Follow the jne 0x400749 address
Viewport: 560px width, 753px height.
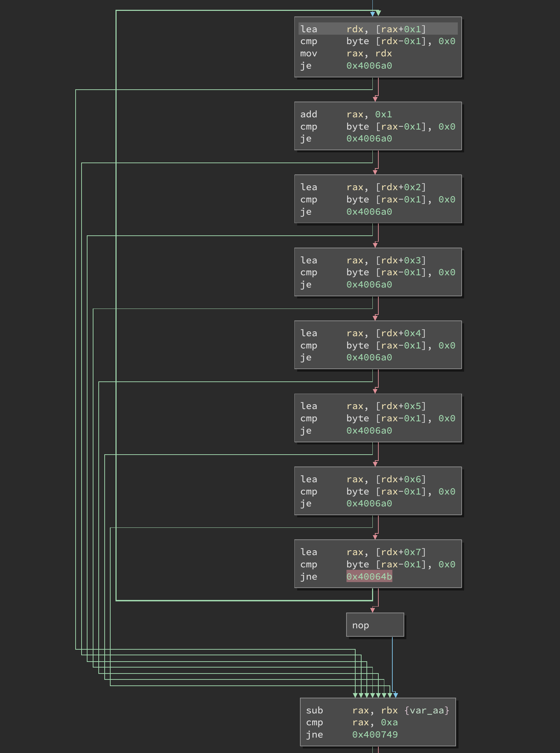click(374, 734)
